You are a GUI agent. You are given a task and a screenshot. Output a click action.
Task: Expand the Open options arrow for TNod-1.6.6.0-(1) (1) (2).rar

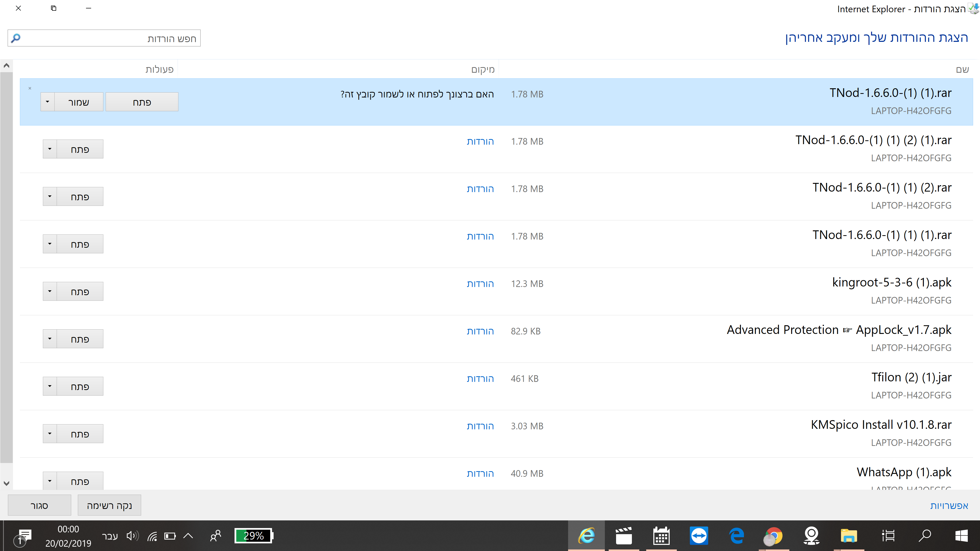[50, 197]
